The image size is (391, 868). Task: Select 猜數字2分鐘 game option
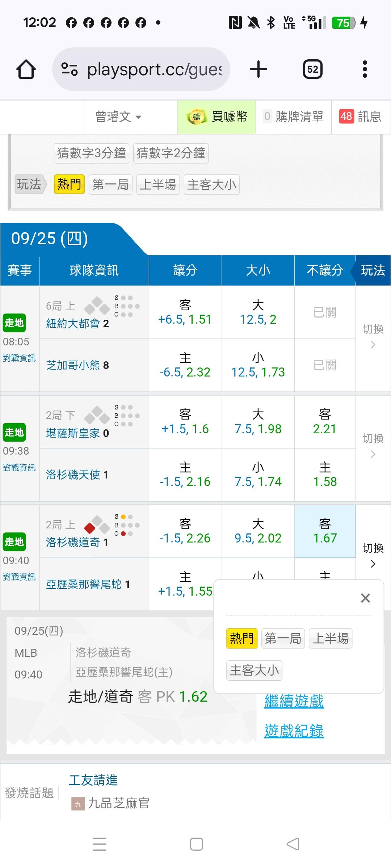pos(171,153)
